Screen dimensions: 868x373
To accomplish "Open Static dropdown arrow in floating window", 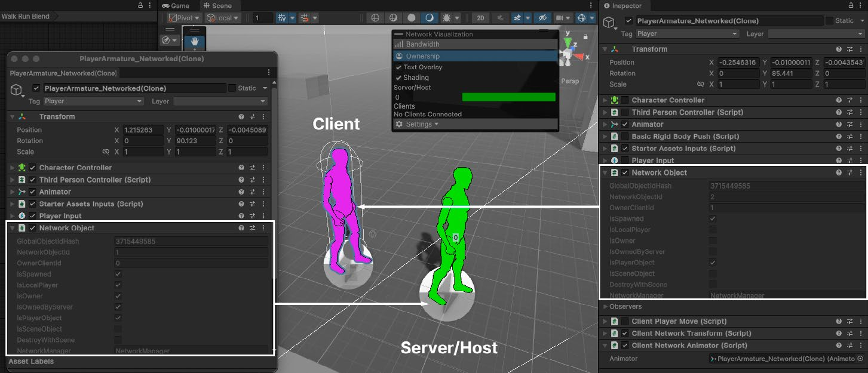I will [x=265, y=88].
